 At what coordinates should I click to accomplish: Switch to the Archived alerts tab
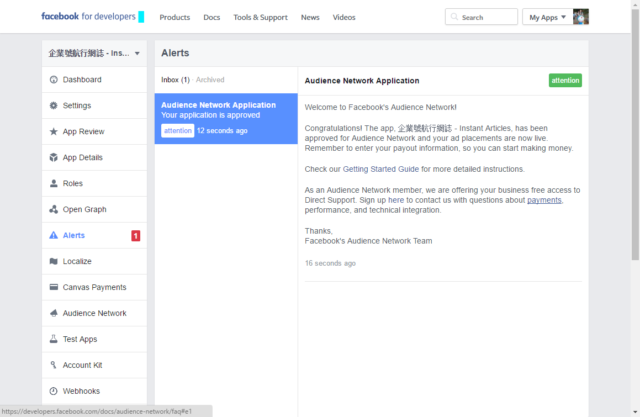(x=210, y=80)
